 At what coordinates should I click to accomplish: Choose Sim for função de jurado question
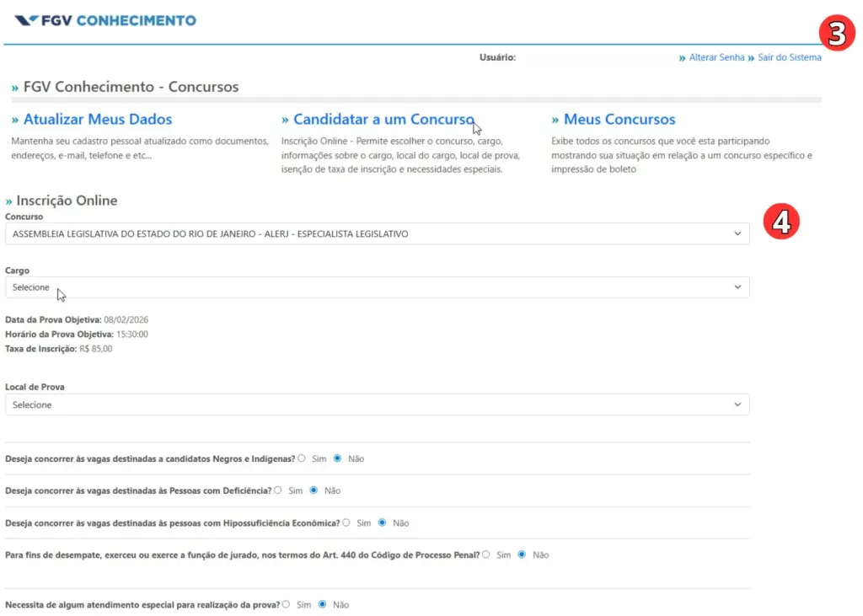click(x=486, y=554)
